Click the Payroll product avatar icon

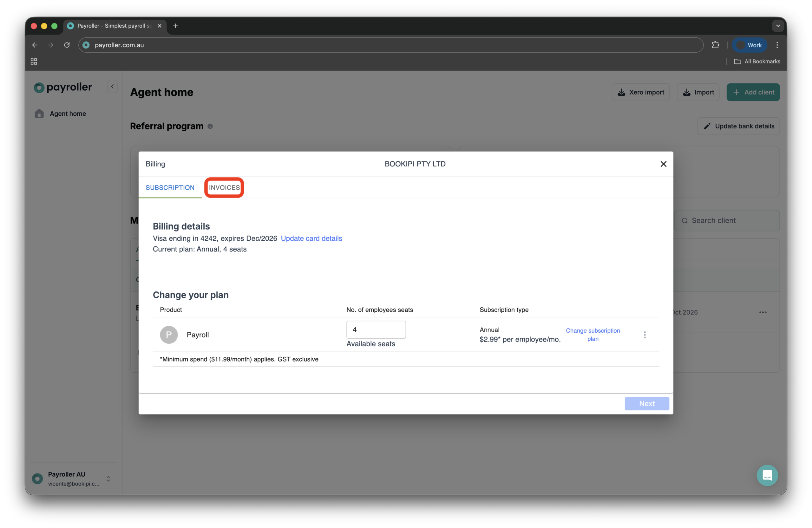coord(168,335)
